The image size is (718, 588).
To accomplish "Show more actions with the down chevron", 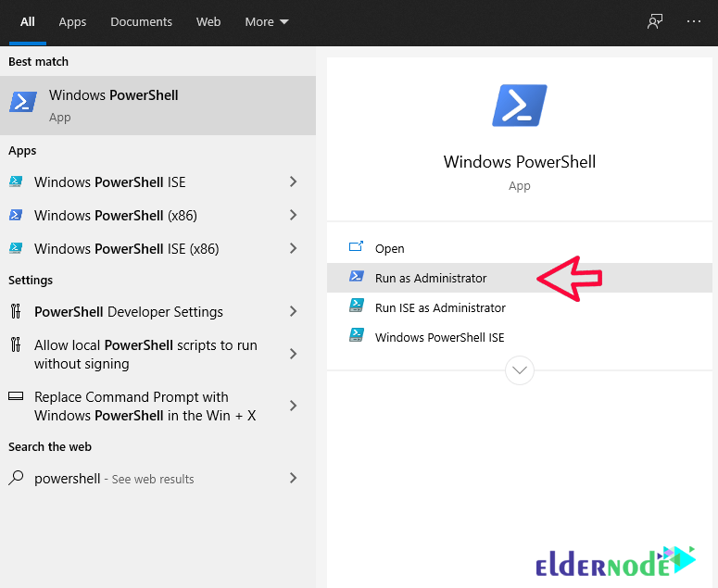I will tap(519, 370).
